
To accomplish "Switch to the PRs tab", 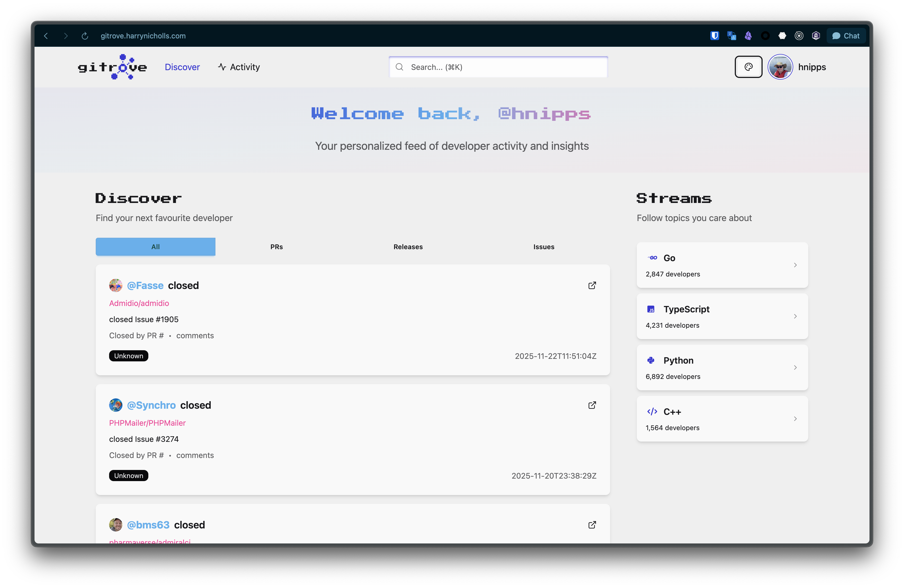I will click(x=277, y=247).
